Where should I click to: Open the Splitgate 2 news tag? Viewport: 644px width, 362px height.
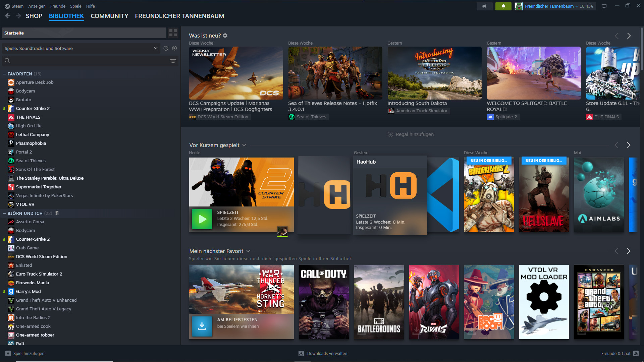click(x=503, y=117)
